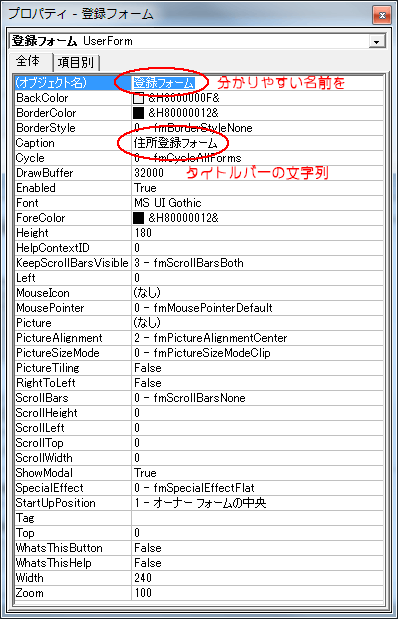Select the Cycle property row
398x619 pixels.
199,158
